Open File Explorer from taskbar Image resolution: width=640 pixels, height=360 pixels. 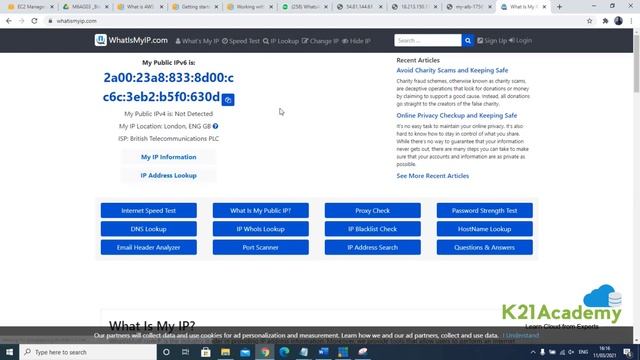pos(225,352)
